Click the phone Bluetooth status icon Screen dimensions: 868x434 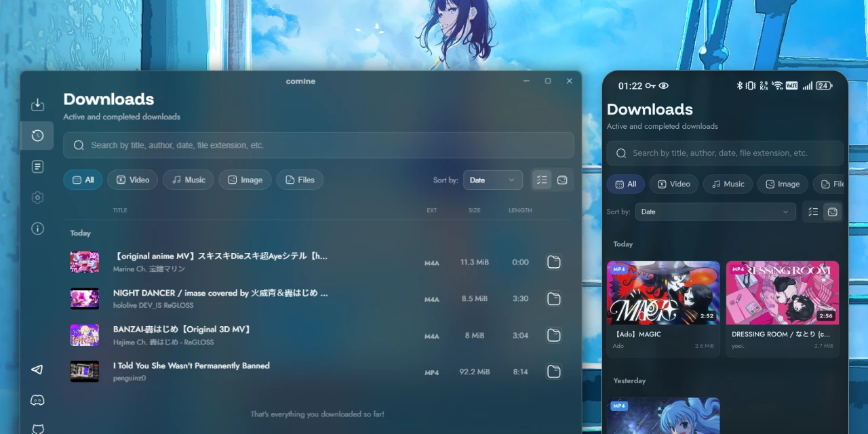(740, 85)
